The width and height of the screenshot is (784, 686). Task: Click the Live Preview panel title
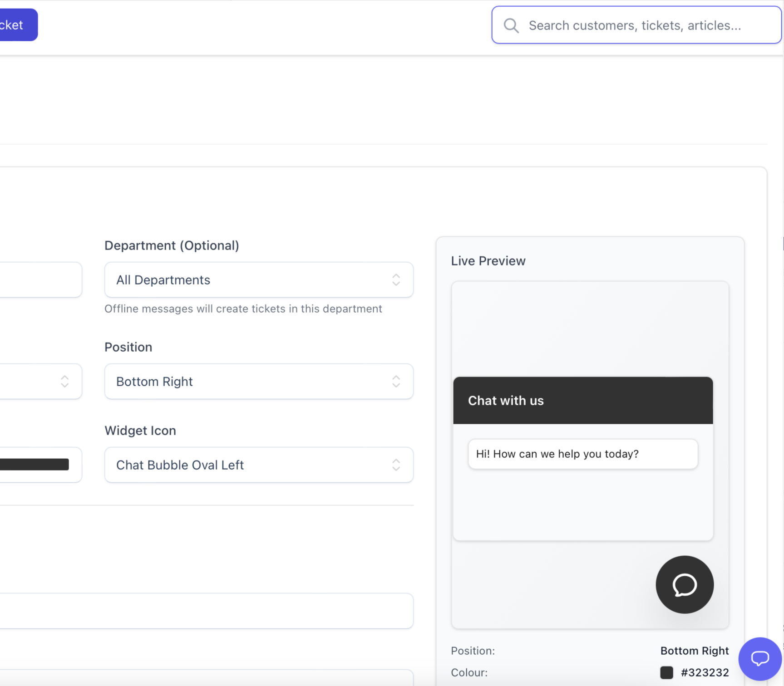click(x=488, y=261)
